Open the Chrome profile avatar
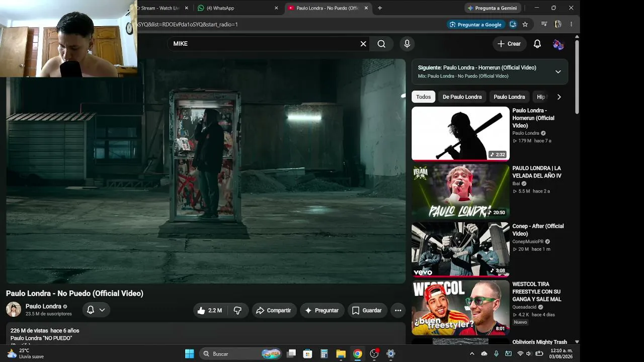 pos(558,24)
